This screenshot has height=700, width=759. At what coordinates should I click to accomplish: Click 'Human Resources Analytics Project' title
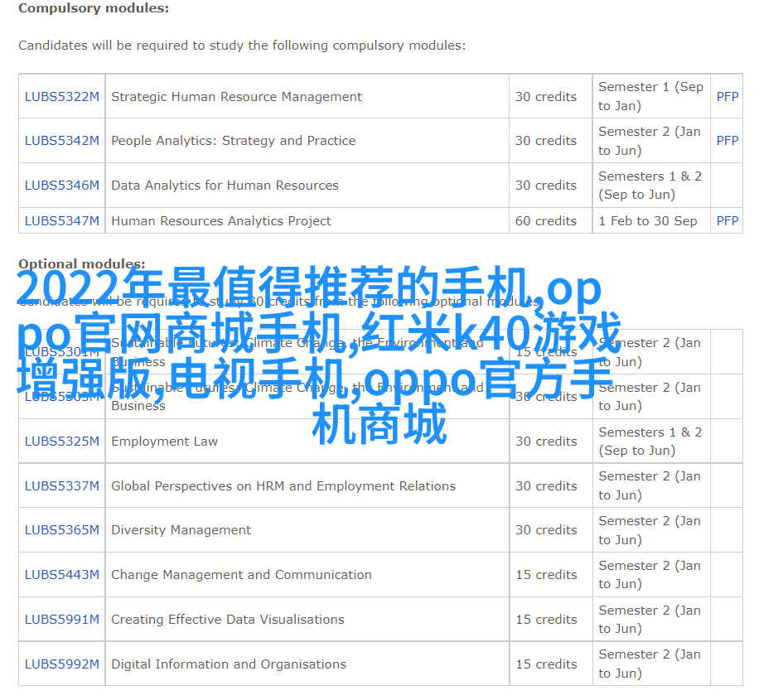click(221, 221)
